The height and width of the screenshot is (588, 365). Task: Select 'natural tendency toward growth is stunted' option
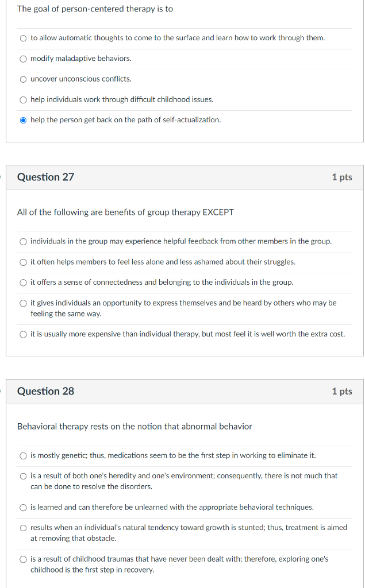[24, 528]
